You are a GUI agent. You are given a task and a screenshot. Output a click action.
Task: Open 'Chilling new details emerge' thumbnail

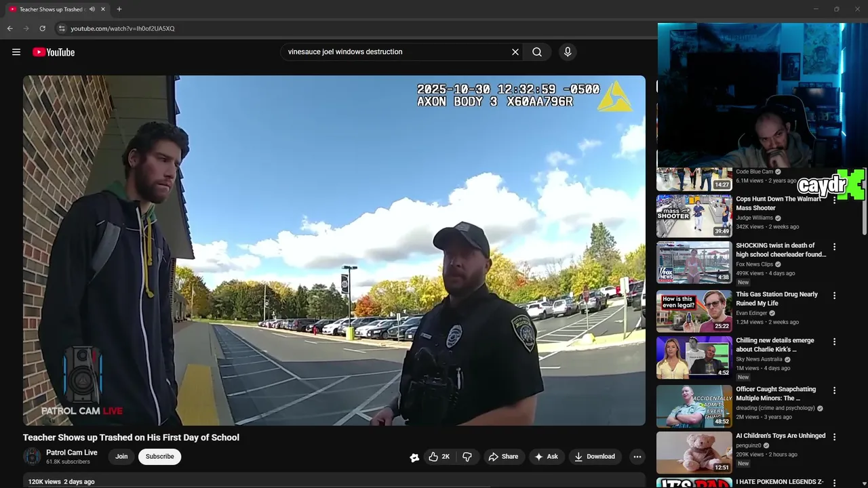point(694,357)
